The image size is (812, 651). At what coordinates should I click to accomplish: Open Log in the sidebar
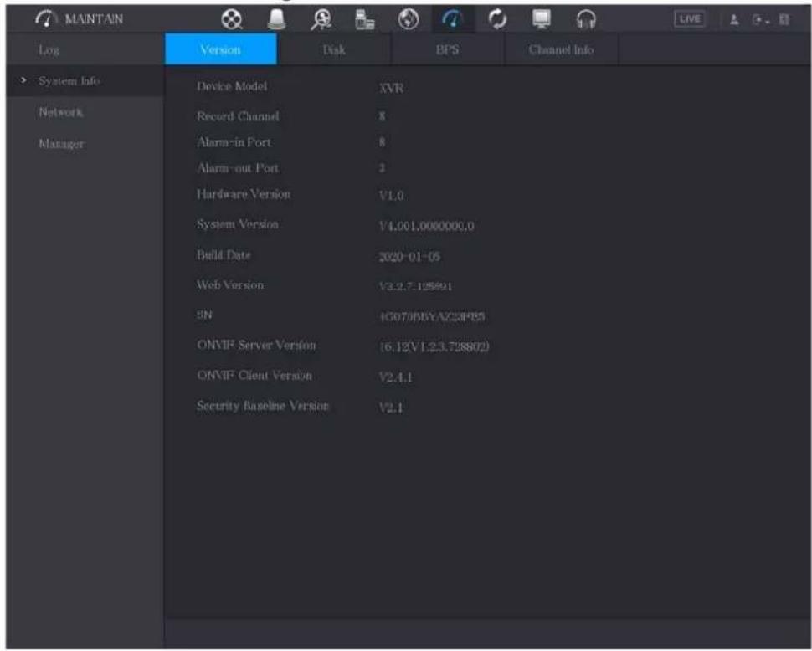pyautogui.click(x=49, y=49)
